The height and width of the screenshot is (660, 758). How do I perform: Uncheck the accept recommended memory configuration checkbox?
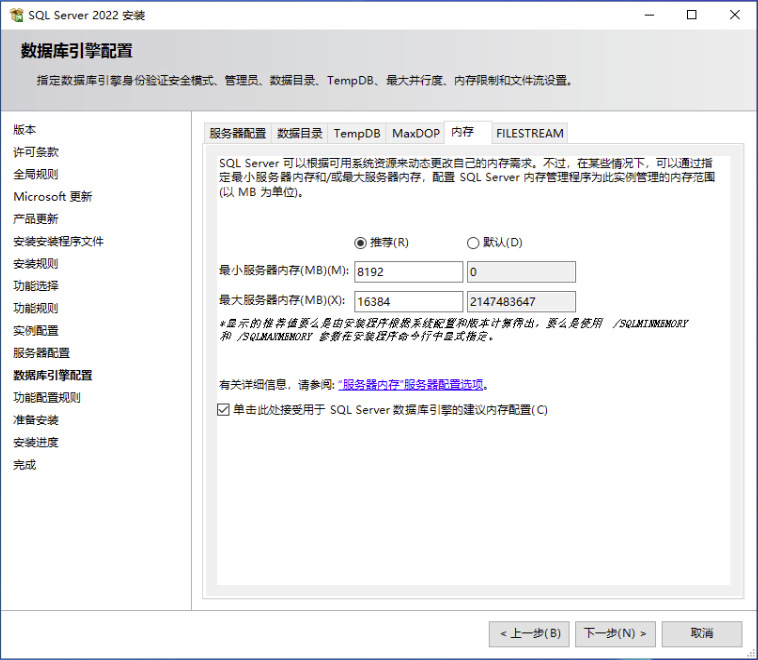pyautogui.click(x=223, y=410)
